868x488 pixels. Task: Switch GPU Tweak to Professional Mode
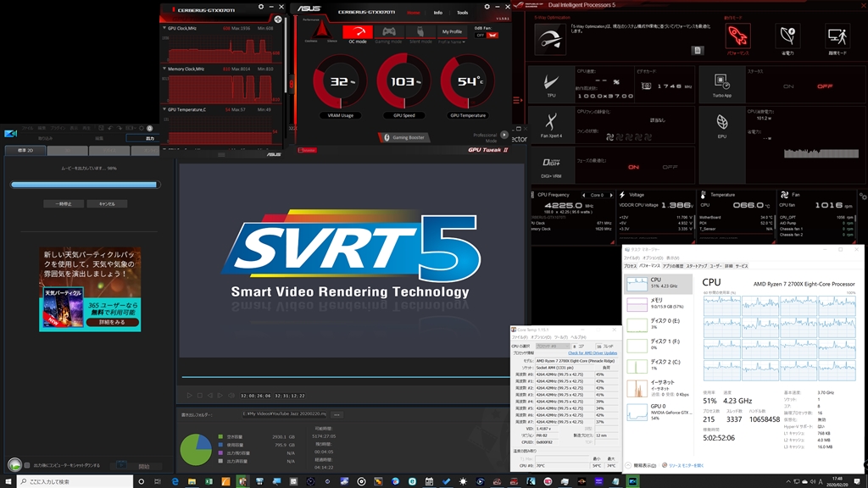(x=504, y=135)
